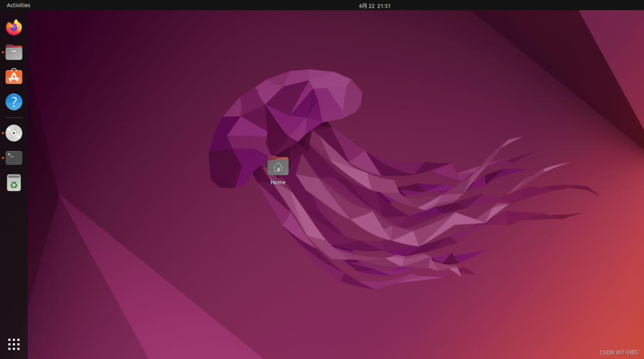Click the disc media icon in dock
Image resolution: width=644 pixels, height=359 pixels.
coord(14,133)
